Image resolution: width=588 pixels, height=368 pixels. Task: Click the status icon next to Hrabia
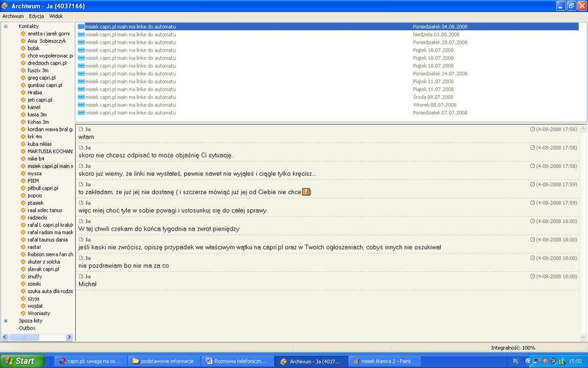[x=24, y=93]
